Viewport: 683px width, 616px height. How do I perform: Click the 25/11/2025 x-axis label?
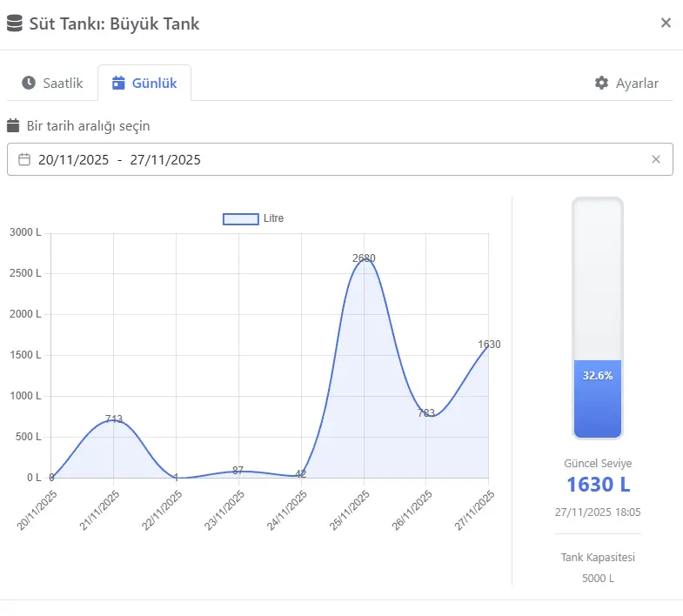tap(350, 510)
